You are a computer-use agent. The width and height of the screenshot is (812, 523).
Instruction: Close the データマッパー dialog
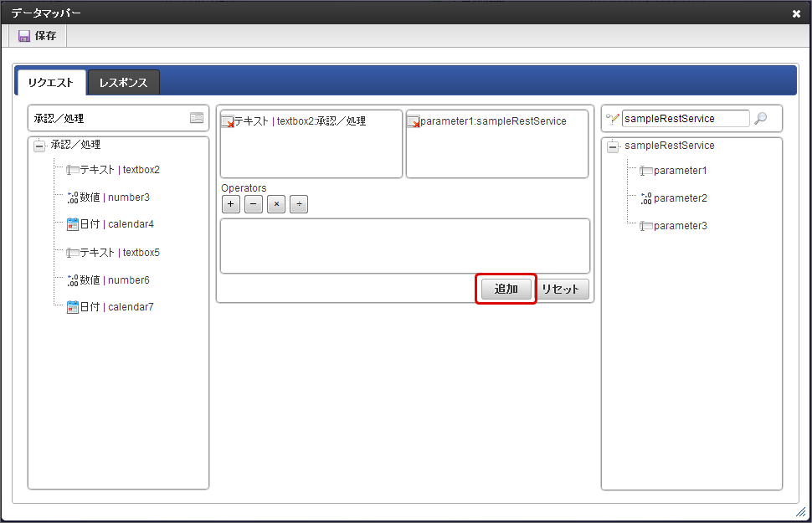[796, 14]
